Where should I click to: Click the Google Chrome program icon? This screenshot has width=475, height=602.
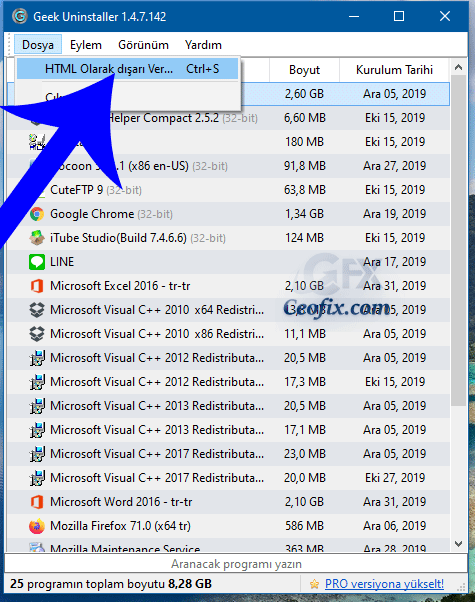(37, 214)
